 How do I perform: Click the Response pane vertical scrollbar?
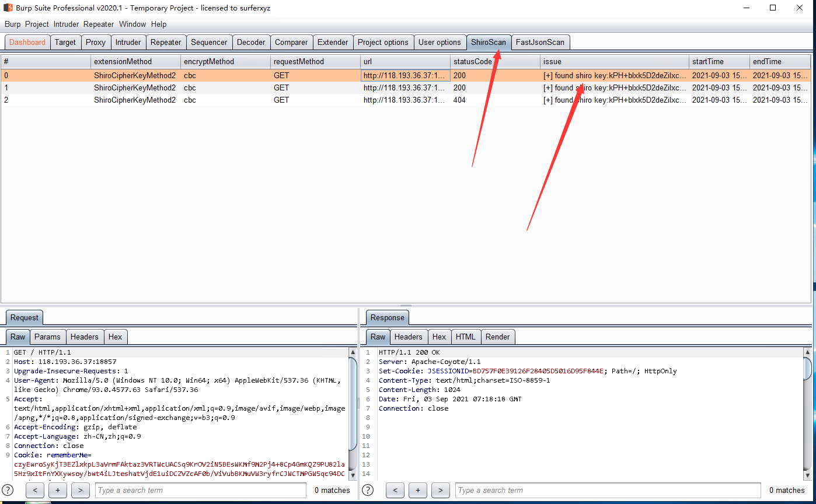(x=807, y=414)
